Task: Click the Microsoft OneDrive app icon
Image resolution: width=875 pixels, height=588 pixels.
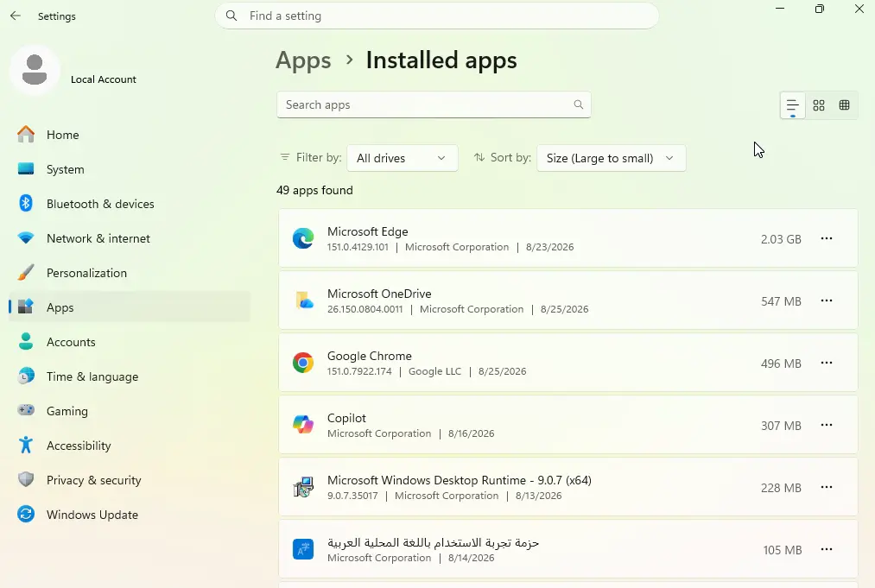Action: (303, 300)
